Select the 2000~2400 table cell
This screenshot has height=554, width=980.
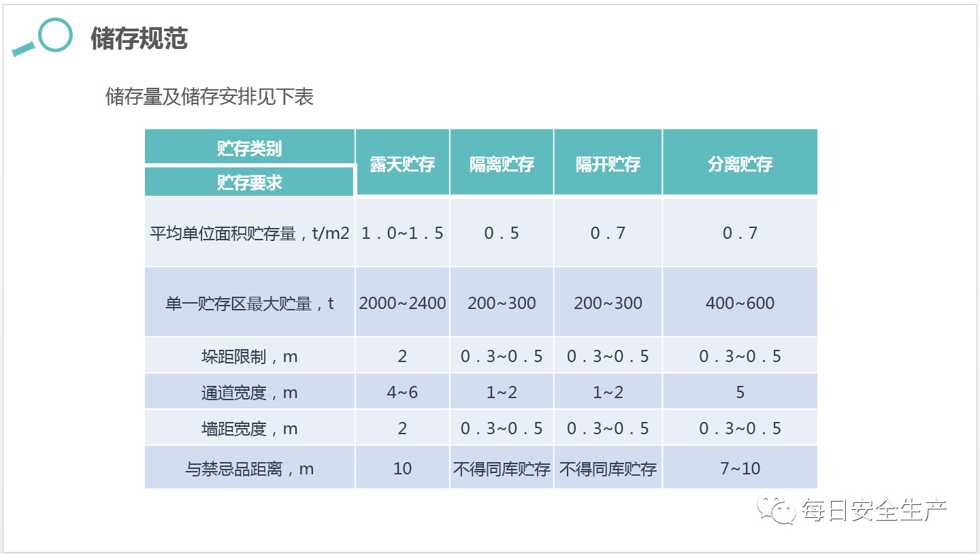pos(402,303)
